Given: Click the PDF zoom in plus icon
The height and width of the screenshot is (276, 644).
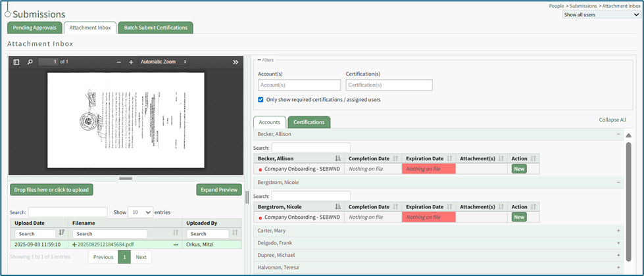Looking at the screenshot, I should pyautogui.click(x=131, y=62).
